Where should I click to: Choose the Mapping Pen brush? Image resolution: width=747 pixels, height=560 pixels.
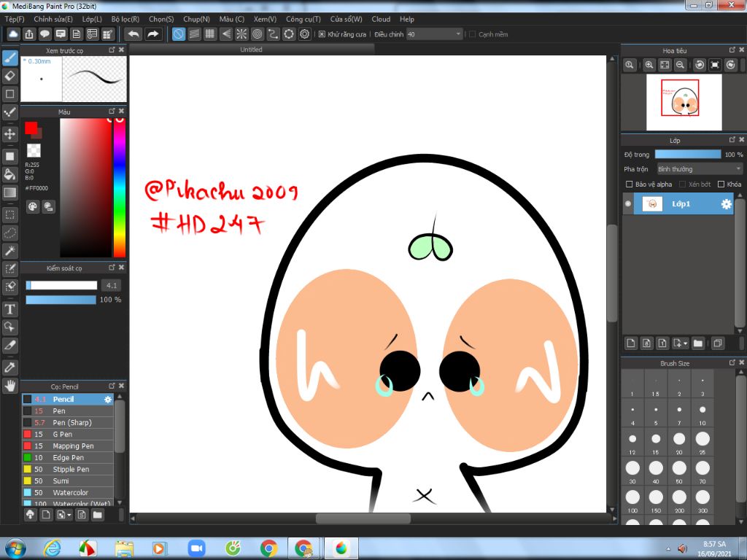[68, 446]
